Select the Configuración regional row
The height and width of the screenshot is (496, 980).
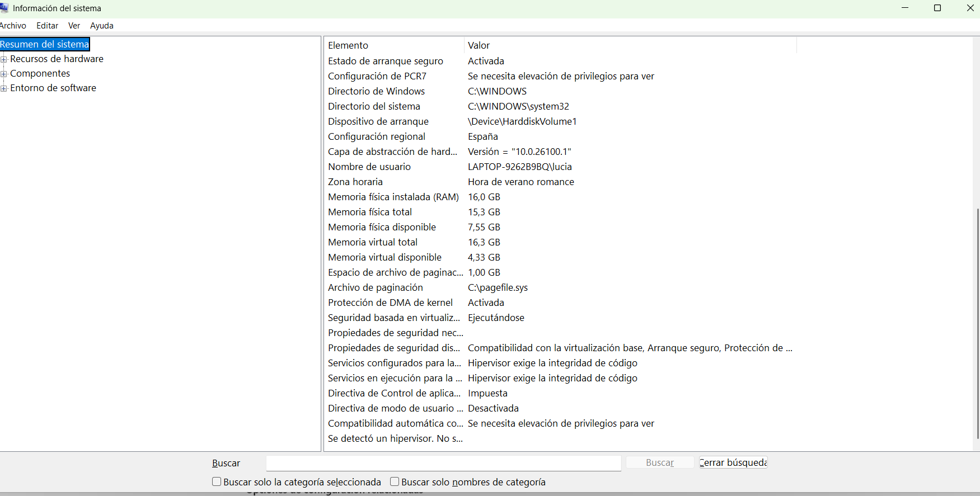(x=560, y=136)
